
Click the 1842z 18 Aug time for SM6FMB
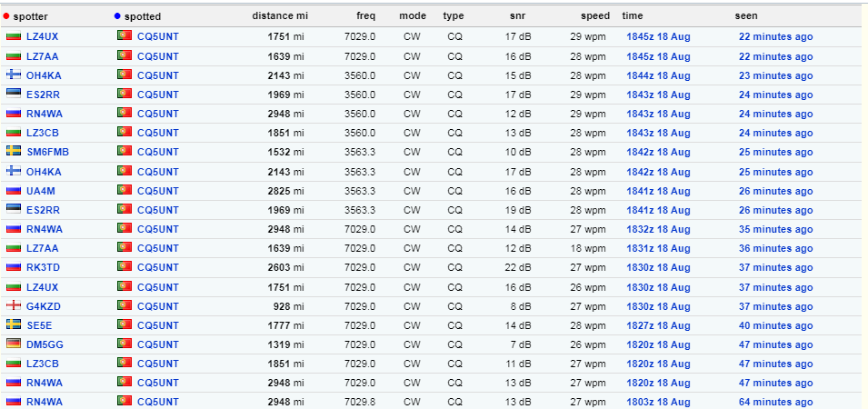click(658, 152)
